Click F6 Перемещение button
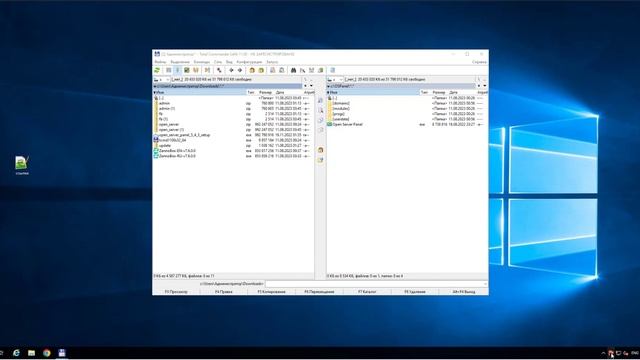 pyautogui.click(x=319, y=292)
